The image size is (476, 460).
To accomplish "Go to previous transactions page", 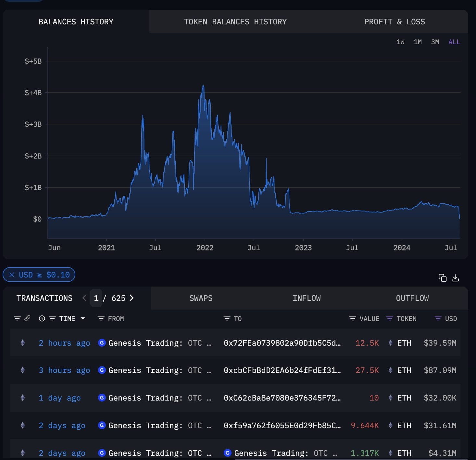I will pyautogui.click(x=84, y=298).
